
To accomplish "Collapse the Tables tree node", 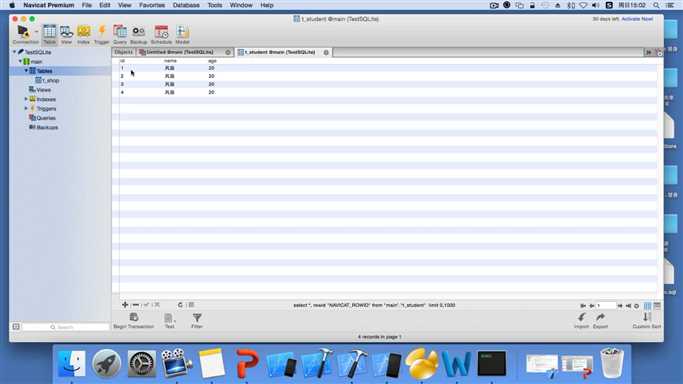I will click(26, 71).
